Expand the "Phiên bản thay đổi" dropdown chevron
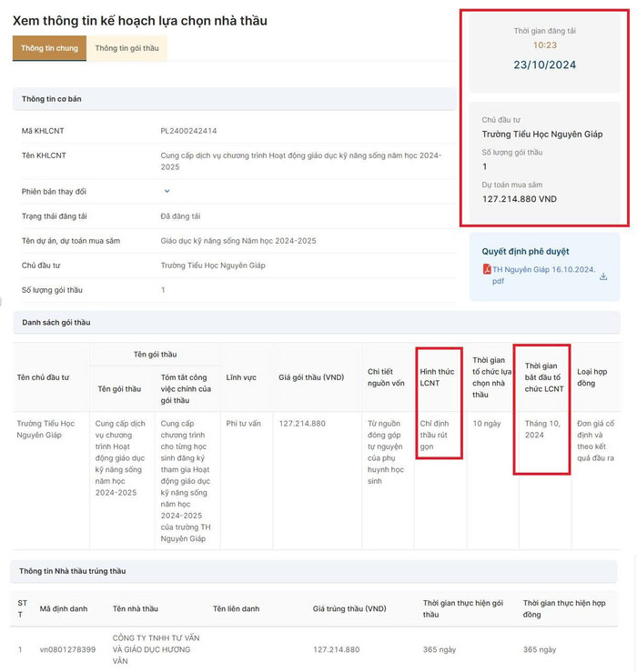The width and height of the screenshot is (637, 672). (167, 191)
